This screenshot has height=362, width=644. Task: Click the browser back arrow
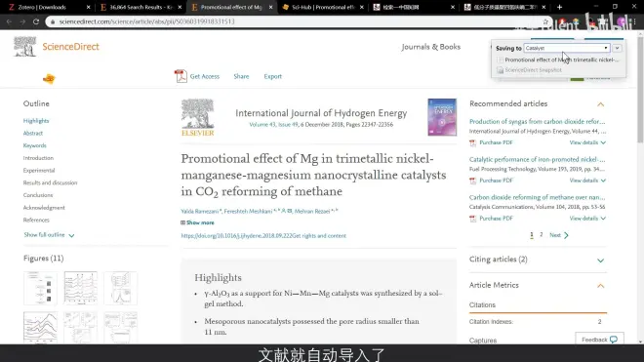9,21
